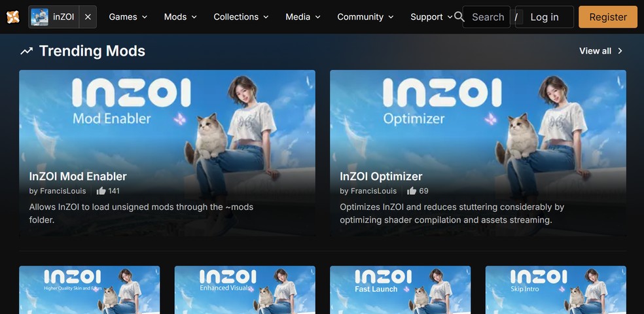Expand the Mods dropdown menu
This screenshot has height=314, width=644.
click(x=180, y=17)
